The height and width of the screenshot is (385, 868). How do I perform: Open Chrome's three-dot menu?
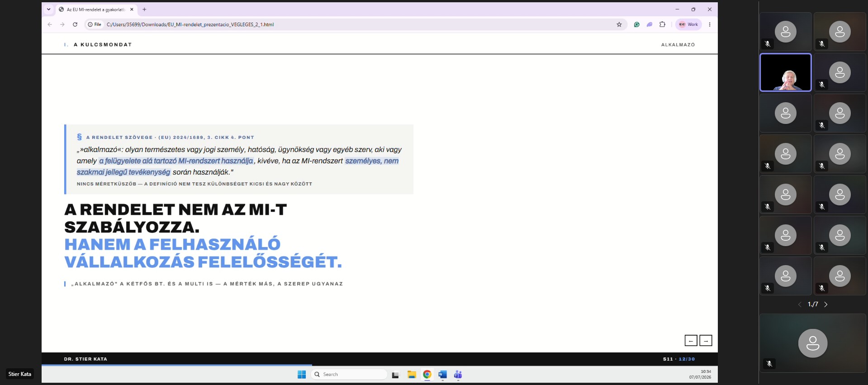pos(710,24)
